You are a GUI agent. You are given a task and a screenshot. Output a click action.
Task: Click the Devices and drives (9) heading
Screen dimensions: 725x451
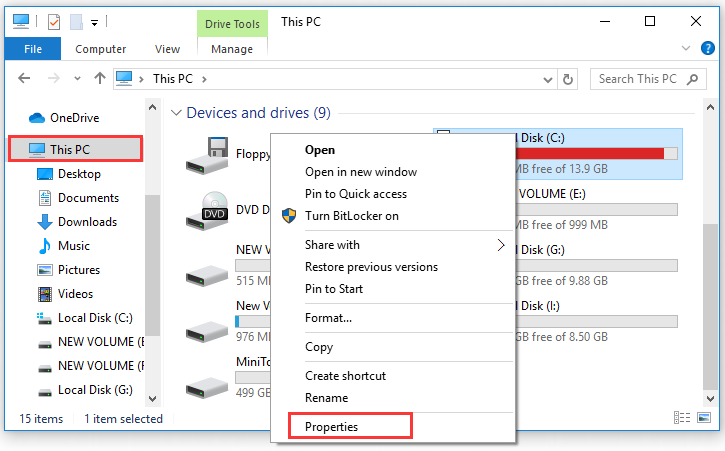(x=258, y=113)
